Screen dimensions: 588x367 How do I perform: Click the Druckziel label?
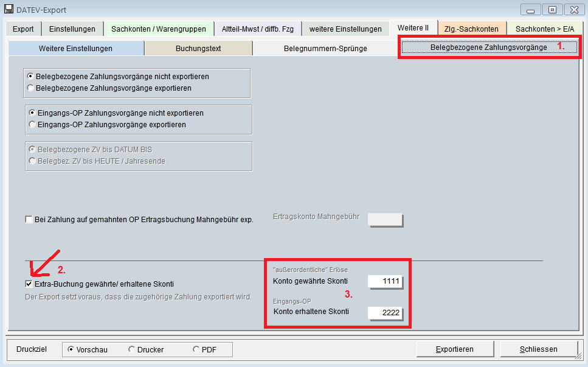[32, 349]
